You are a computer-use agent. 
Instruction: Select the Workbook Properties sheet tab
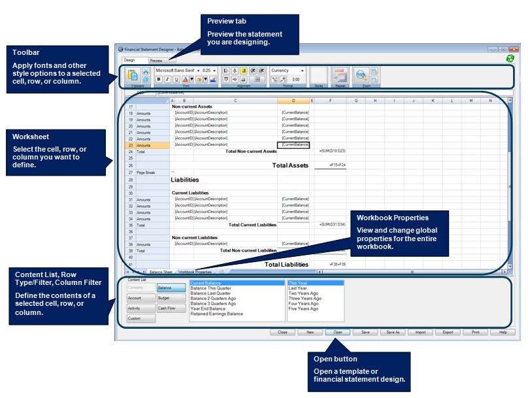click(195, 272)
